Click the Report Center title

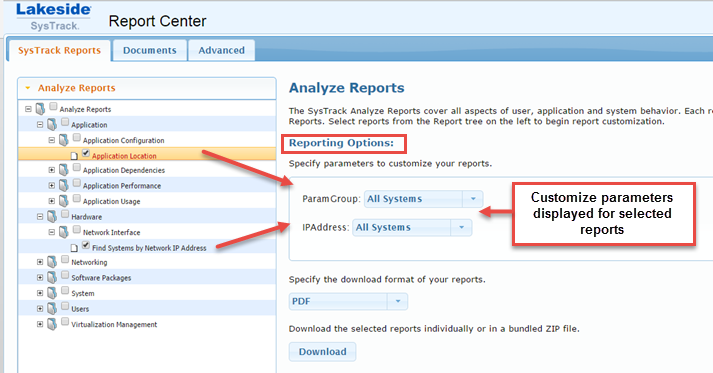(x=157, y=21)
